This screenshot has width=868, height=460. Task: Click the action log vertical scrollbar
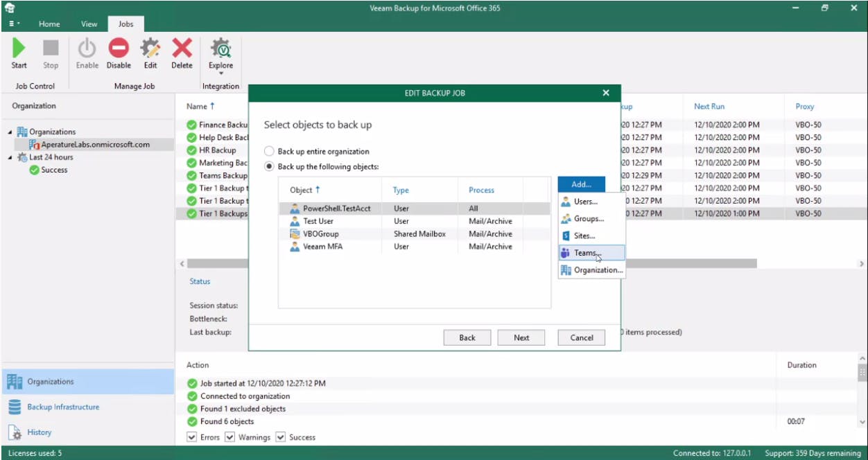862,373
